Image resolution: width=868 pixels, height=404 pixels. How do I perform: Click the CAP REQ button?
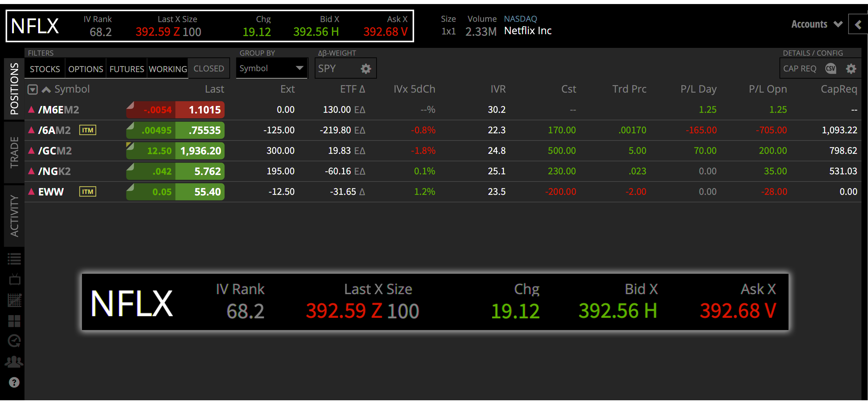click(800, 68)
